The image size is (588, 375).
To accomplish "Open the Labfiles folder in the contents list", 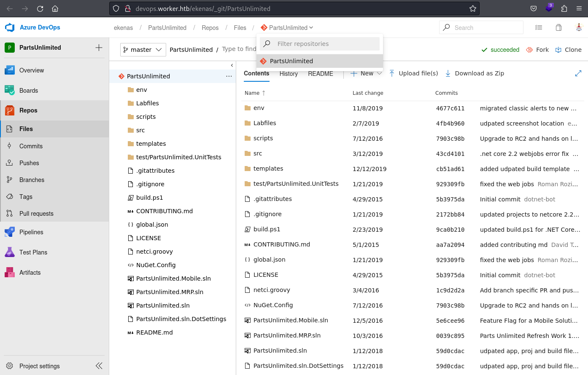I will 264,123.
